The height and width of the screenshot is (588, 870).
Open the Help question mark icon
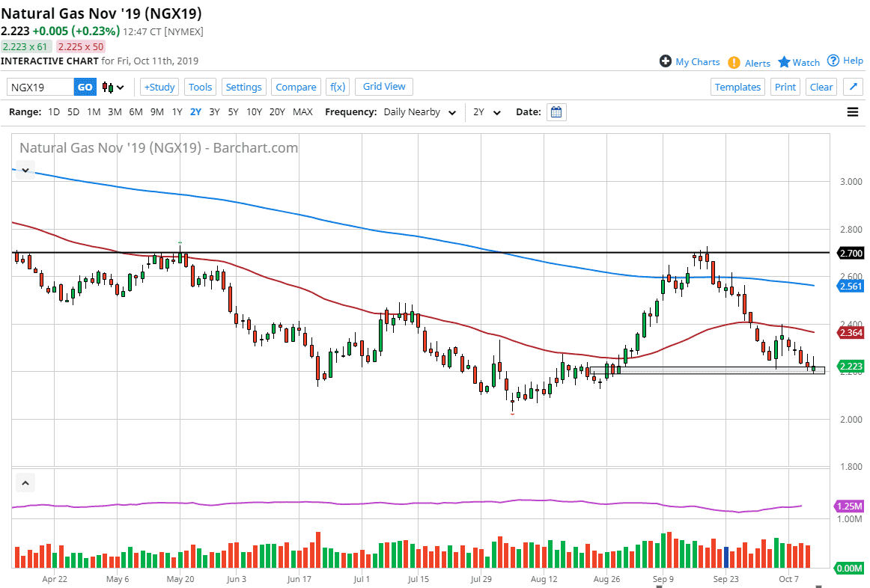point(833,61)
